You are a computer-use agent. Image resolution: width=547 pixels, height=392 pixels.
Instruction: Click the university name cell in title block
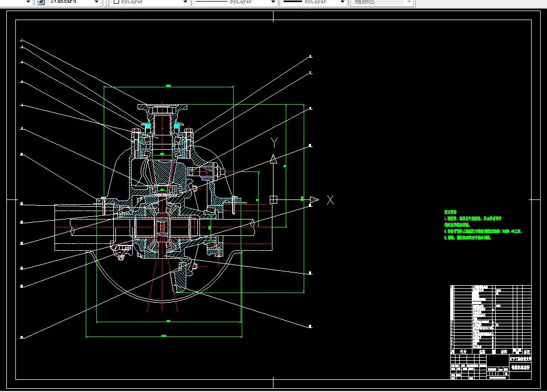(520, 359)
